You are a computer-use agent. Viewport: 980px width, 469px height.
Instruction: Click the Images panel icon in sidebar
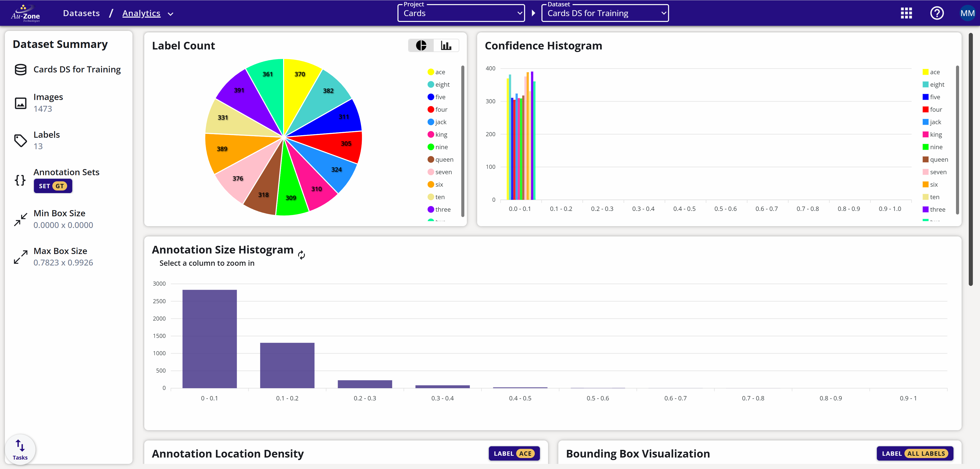point(20,103)
